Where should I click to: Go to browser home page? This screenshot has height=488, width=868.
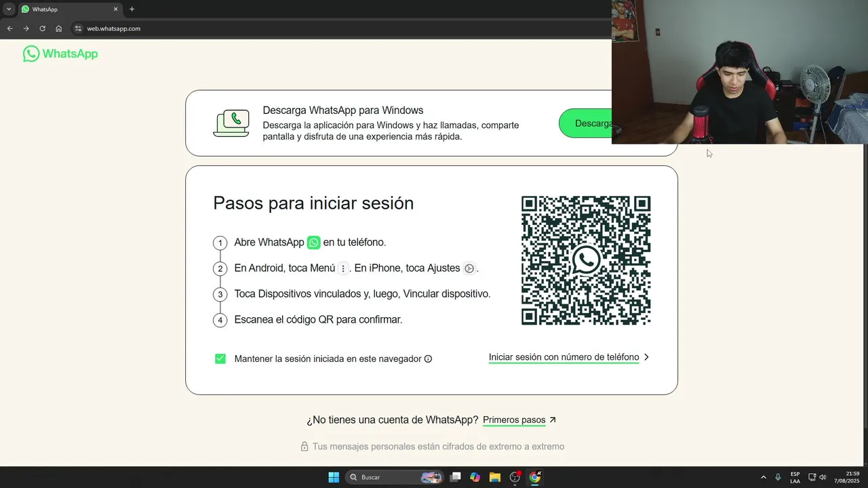pos(59,28)
